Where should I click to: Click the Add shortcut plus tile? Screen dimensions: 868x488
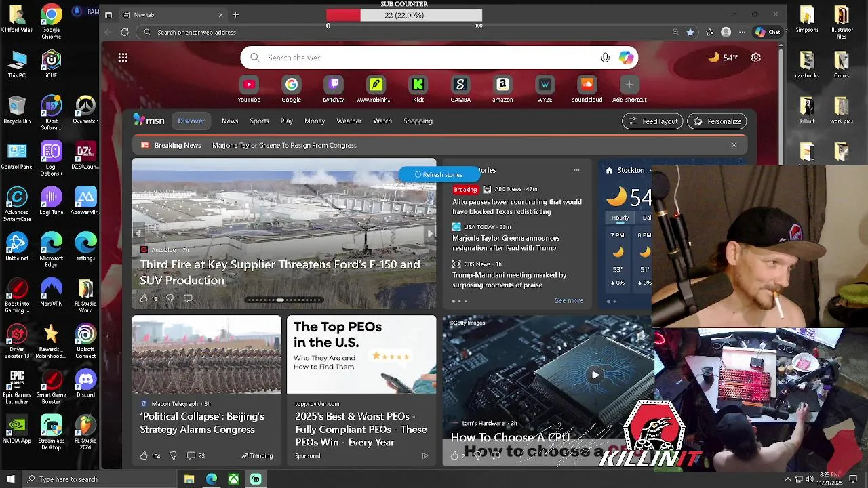[629, 85]
